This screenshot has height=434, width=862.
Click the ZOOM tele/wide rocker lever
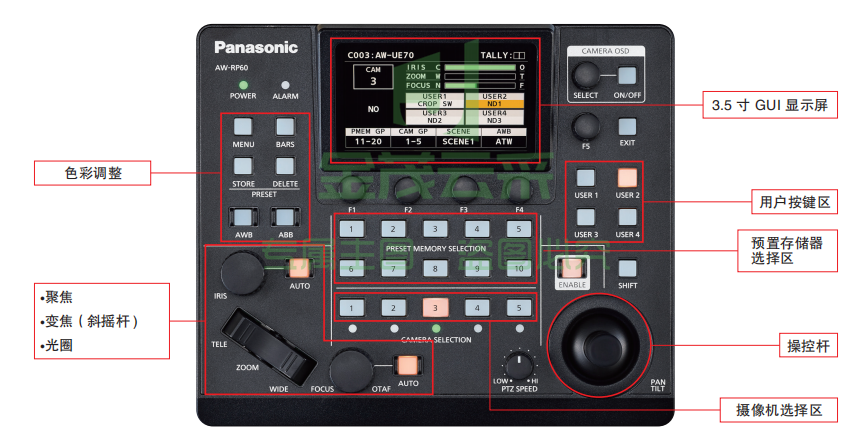[x=271, y=347]
